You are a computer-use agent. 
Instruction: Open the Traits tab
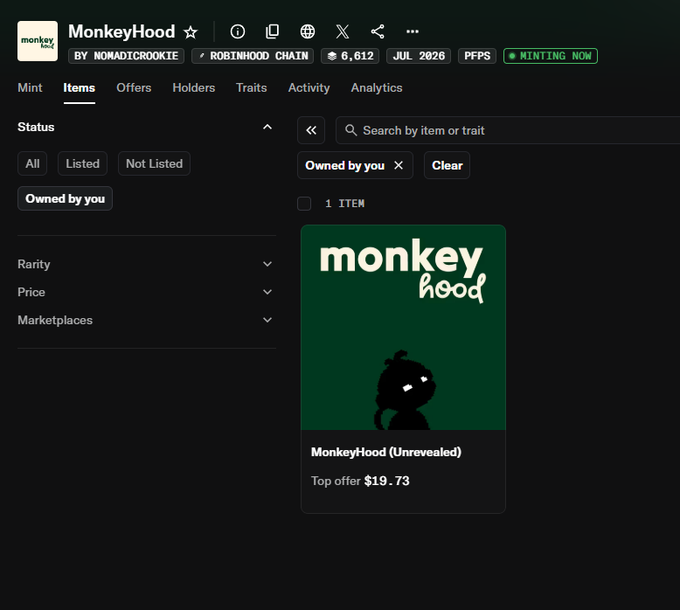click(x=251, y=88)
